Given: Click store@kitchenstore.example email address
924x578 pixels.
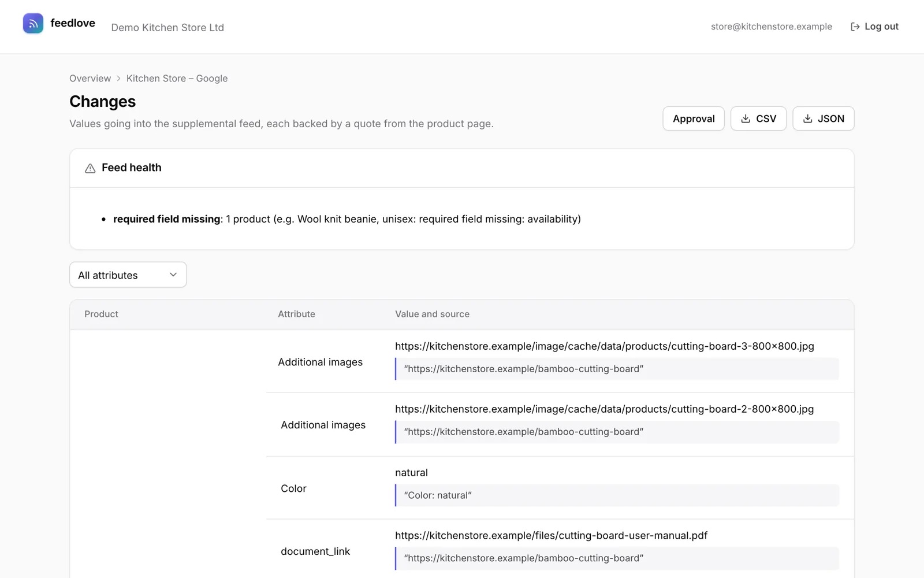Looking at the screenshot, I should tap(772, 27).
